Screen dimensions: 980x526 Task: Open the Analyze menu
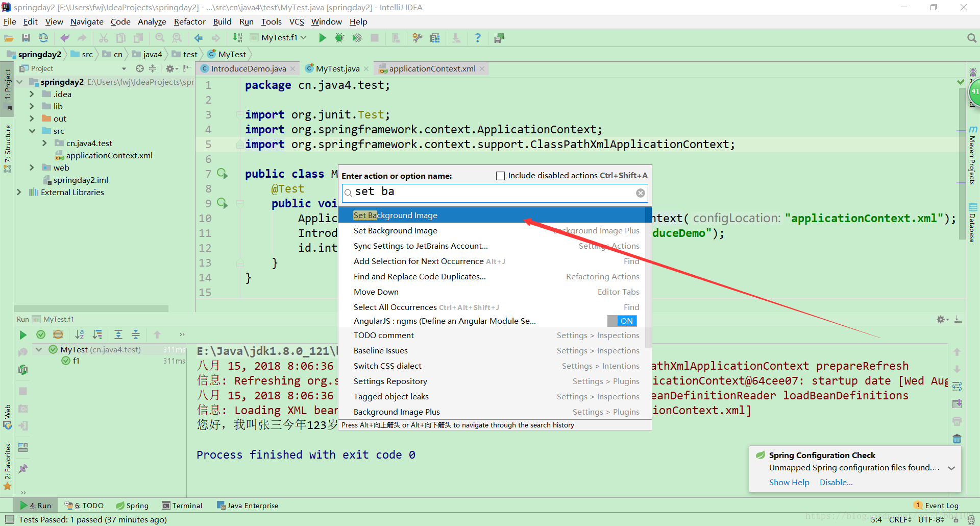[152, 21]
